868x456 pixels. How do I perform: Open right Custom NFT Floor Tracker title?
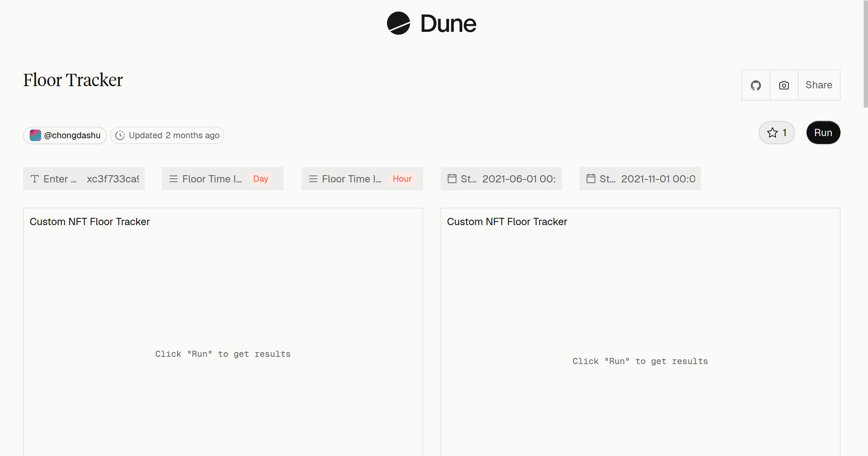[507, 221]
